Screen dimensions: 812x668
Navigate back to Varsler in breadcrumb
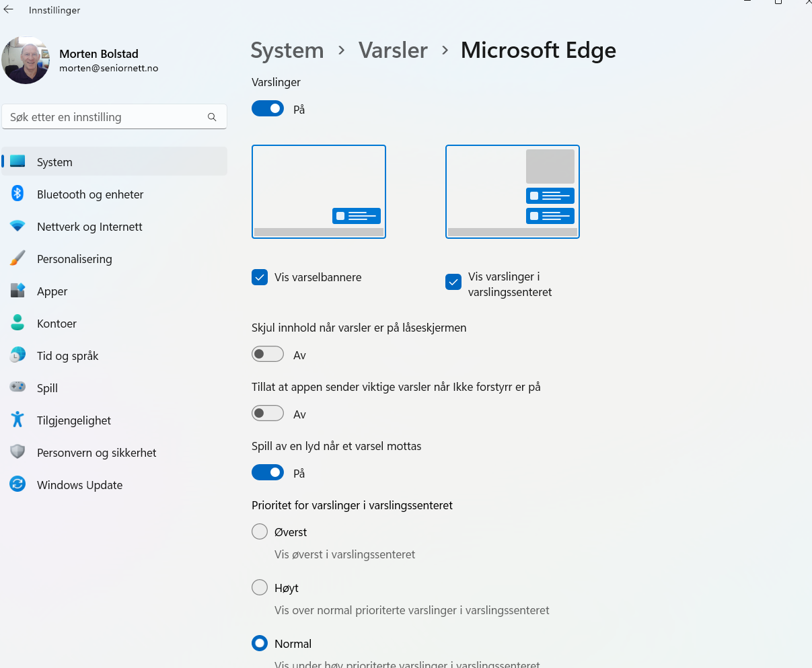click(393, 50)
